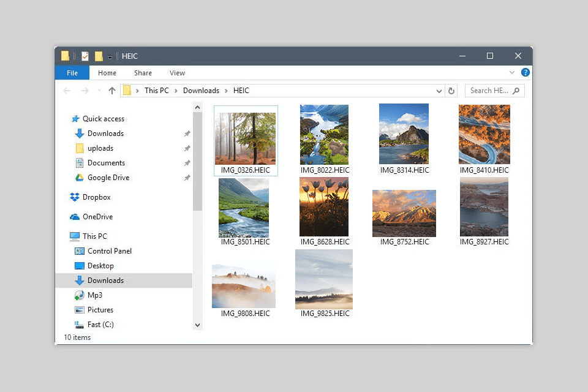Viewport: 588px width, 392px height.
Task: Expand the address bar history dropdown
Action: click(x=439, y=91)
